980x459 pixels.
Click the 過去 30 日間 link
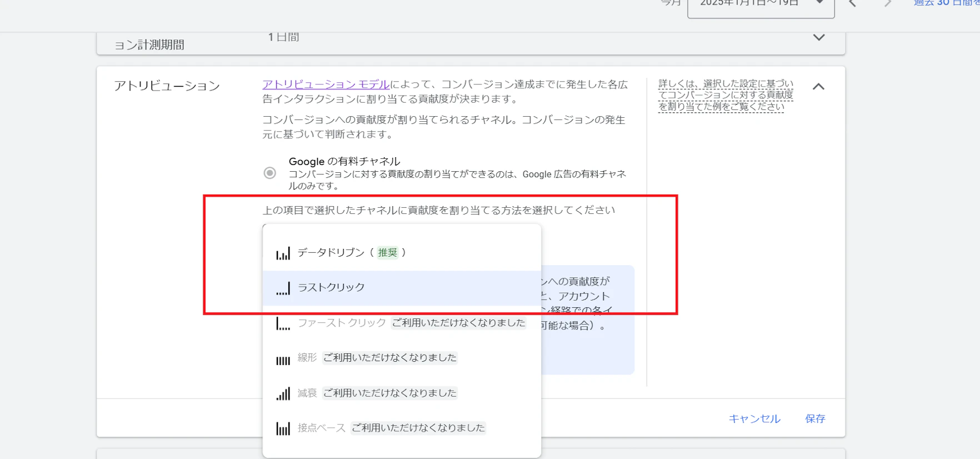coord(947,3)
